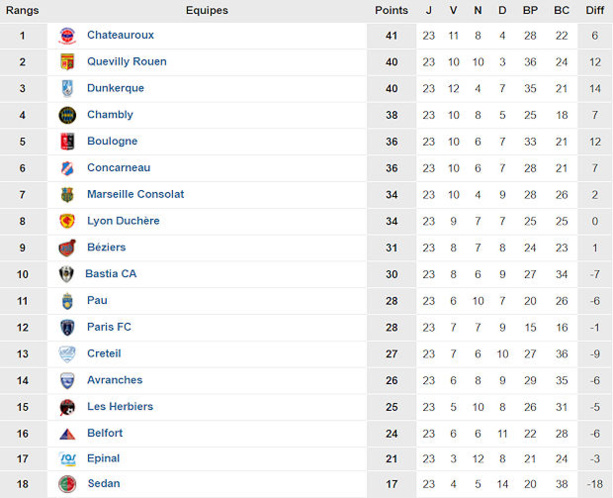The image size is (613, 498).
Task: Click the Chateauroux club crest icon
Action: (x=67, y=36)
